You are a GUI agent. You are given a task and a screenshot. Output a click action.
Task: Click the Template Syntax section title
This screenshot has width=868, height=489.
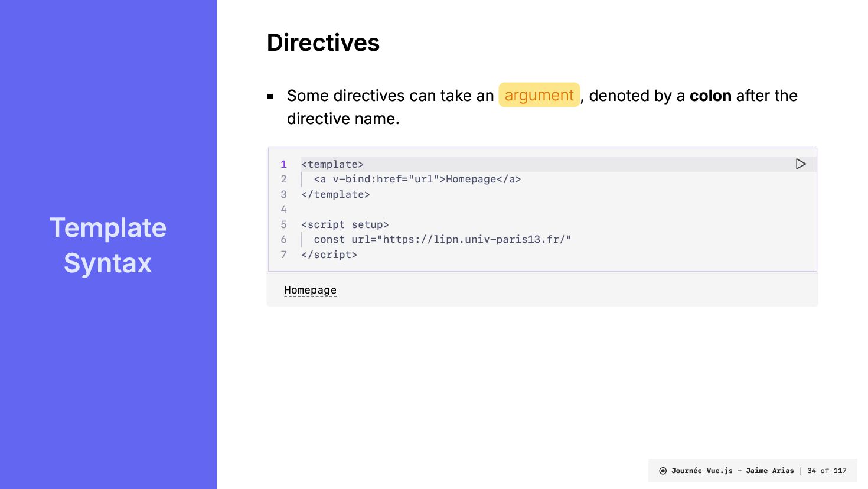tap(108, 245)
